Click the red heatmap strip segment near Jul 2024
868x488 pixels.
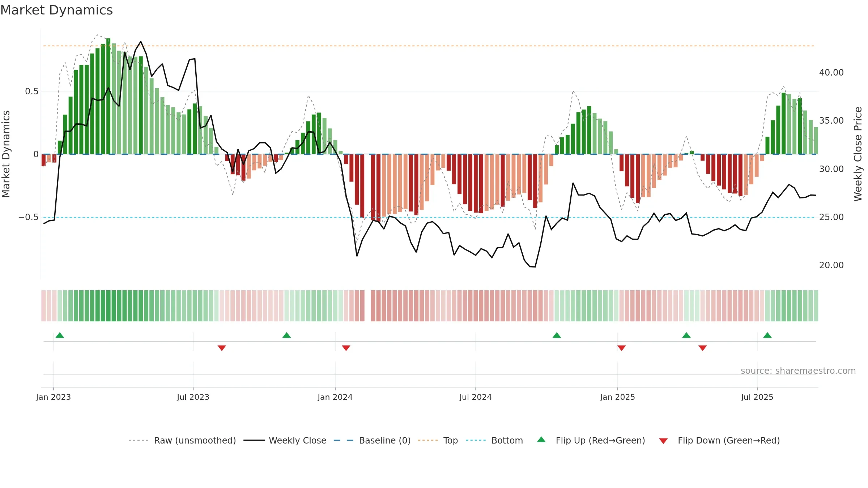point(475,306)
